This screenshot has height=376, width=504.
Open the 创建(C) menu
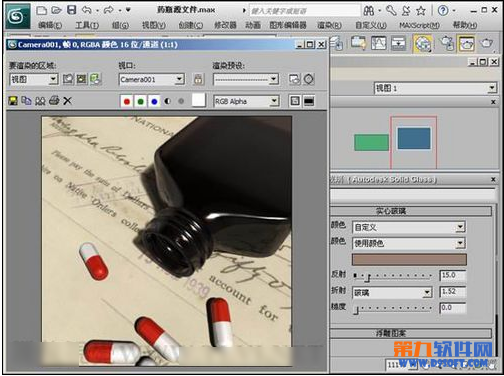coord(190,25)
